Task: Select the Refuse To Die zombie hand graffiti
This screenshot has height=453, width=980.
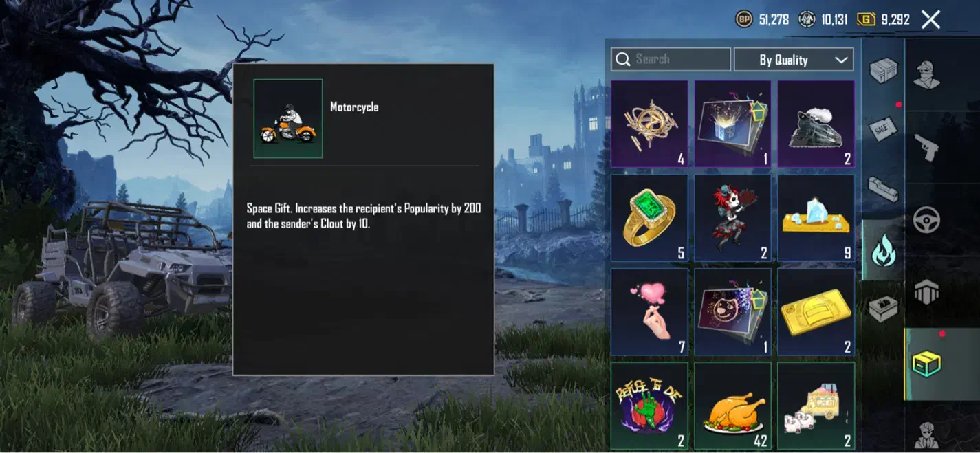Action: (x=649, y=406)
